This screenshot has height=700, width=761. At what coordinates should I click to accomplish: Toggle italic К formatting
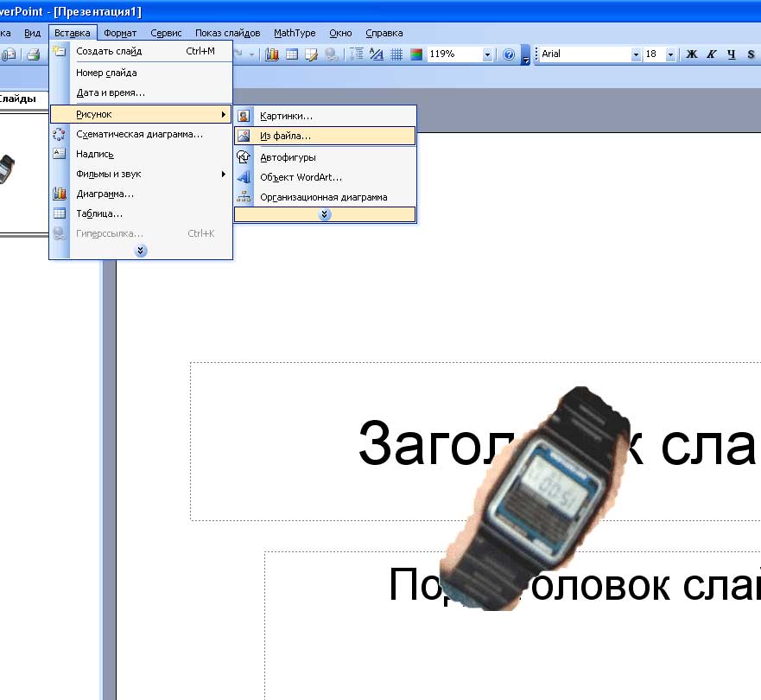tap(712, 54)
